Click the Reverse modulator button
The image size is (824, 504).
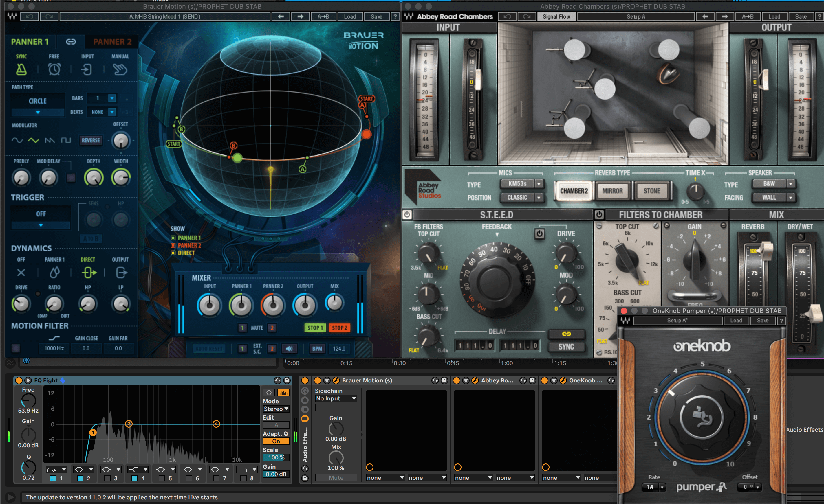[91, 140]
